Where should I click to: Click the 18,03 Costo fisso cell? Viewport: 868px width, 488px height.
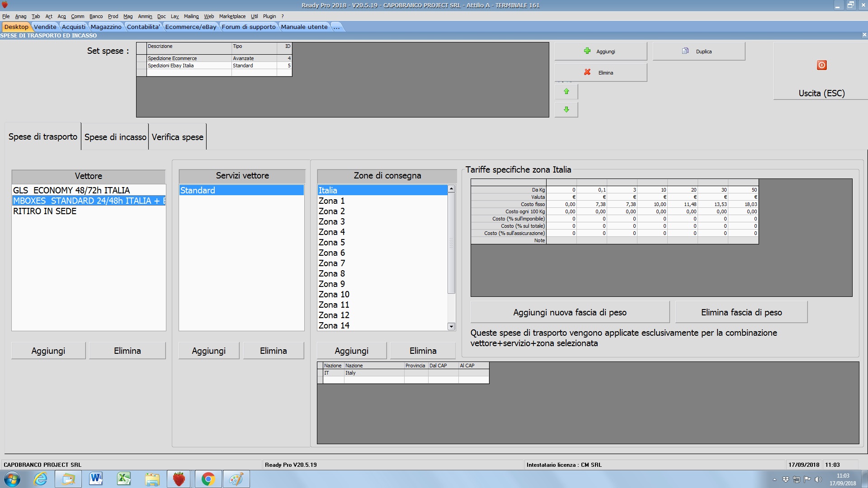pos(743,204)
